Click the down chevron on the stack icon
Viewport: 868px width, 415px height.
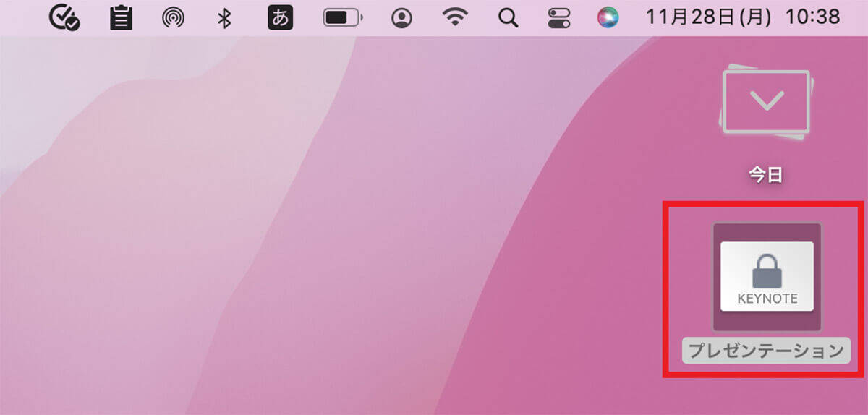[767, 100]
